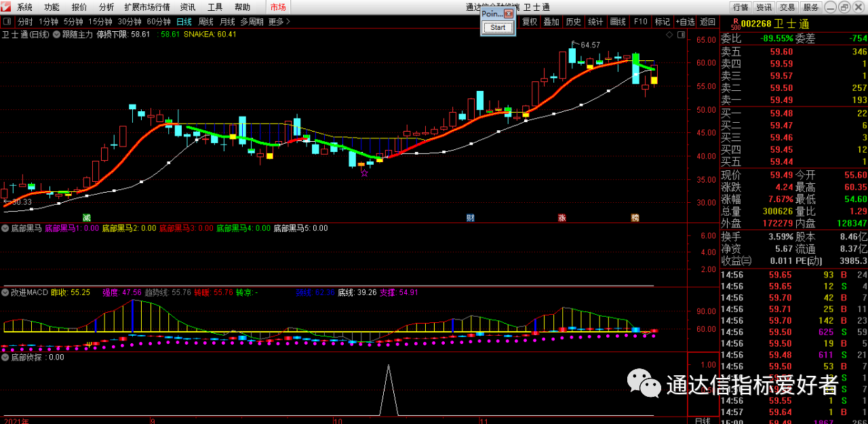Viewport: 868px width, 424px height.
Task: Switch to the 月线 monthly period
Action: click(x=227, y=22)
